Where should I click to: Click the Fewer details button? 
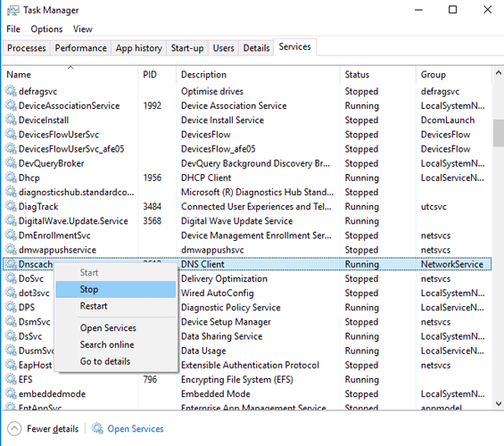pyautogui.click(x=43, y=429)
